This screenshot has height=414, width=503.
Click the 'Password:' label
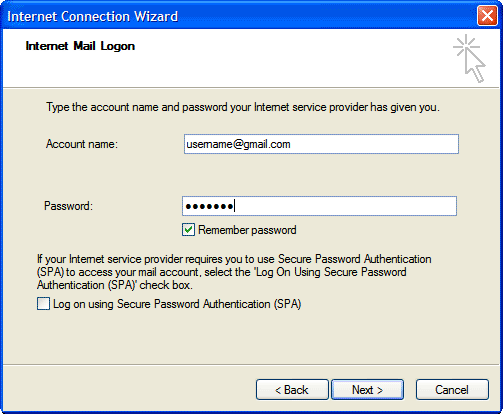coord(68,206)
